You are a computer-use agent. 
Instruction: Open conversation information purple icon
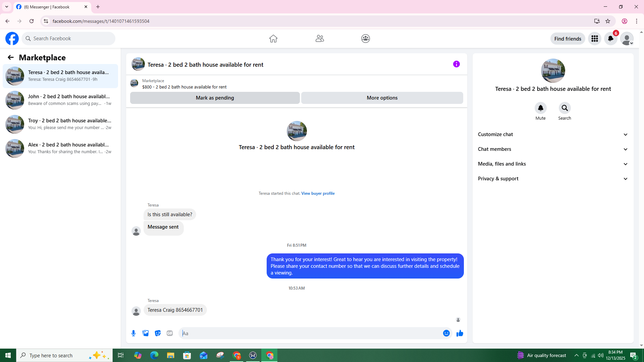coord(457,64)
